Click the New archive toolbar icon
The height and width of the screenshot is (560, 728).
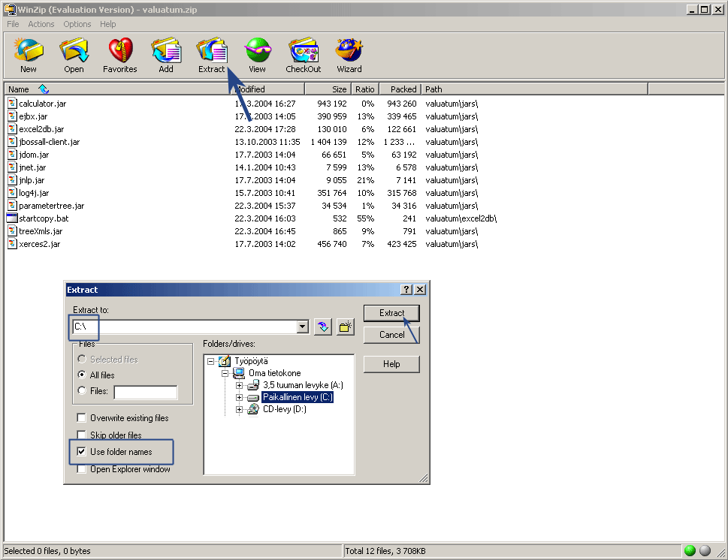coord(29,50)
